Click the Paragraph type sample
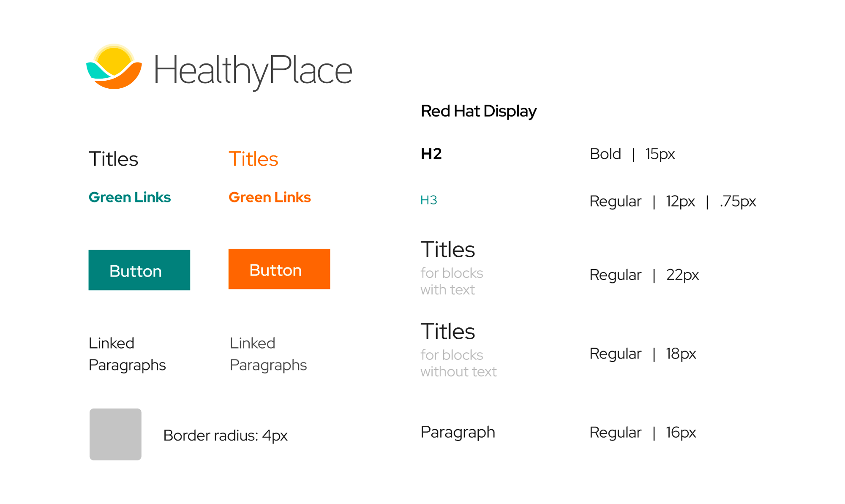845x504 pixels. pos(458,433)
